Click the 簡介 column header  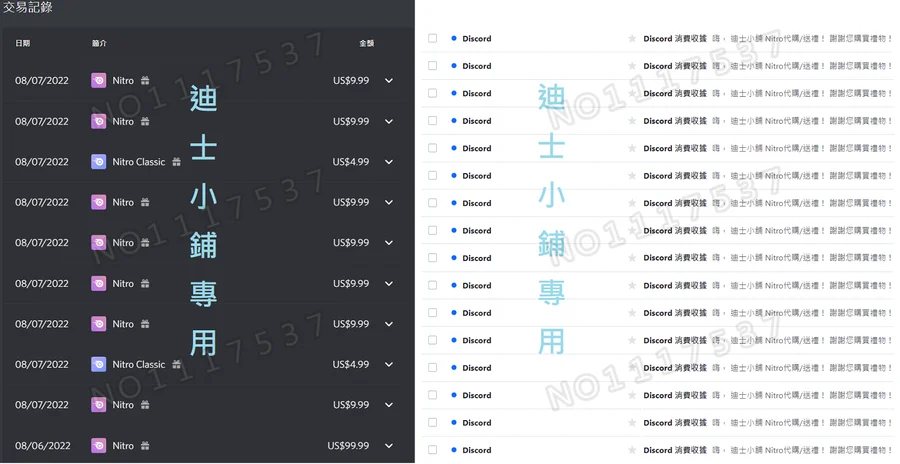[99, 44]
